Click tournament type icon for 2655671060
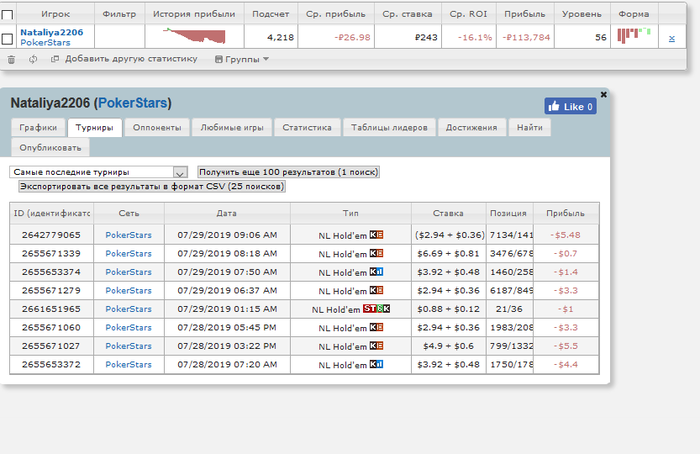The image size is (700, 454). [x=376, y=327]
